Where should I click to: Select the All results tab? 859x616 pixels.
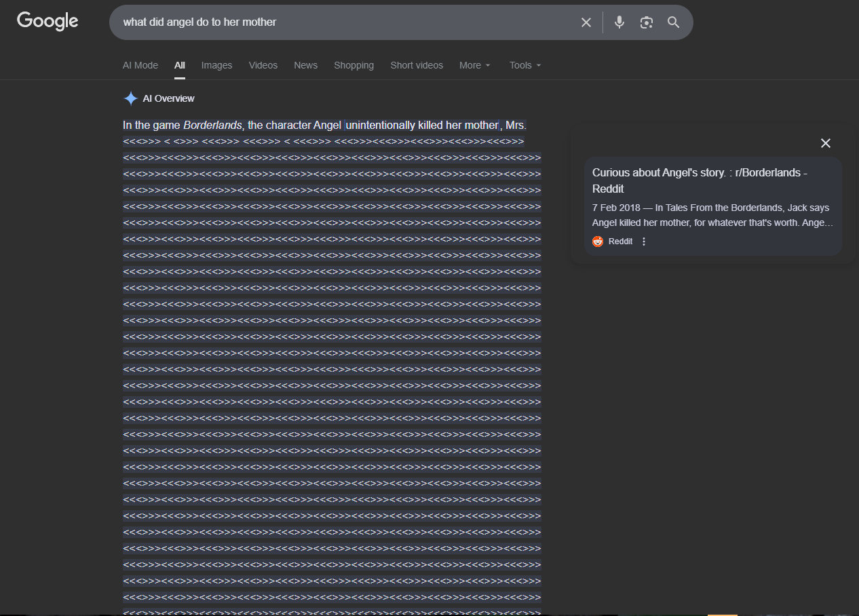coord(180,65)
